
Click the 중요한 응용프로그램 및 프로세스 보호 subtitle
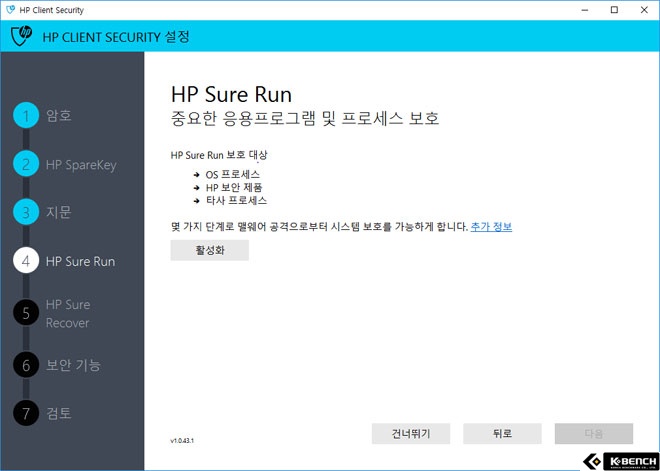[x=305, y=119]
